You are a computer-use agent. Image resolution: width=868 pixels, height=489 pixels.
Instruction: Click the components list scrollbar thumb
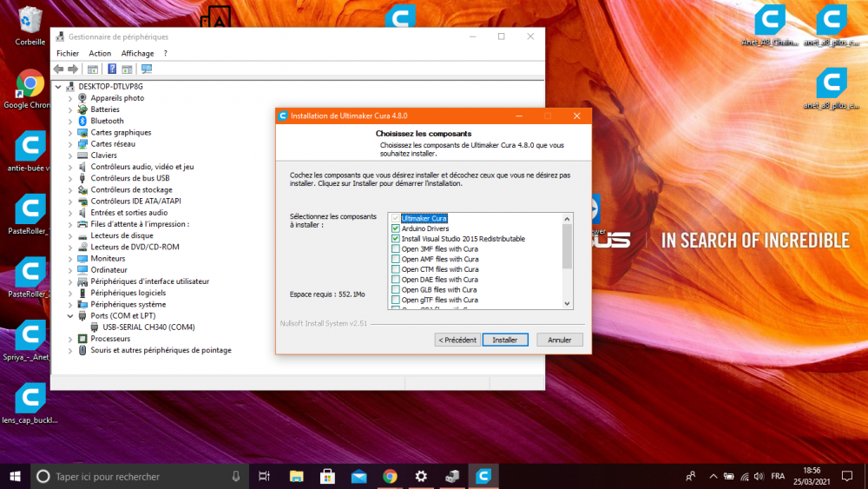point(567,247)
